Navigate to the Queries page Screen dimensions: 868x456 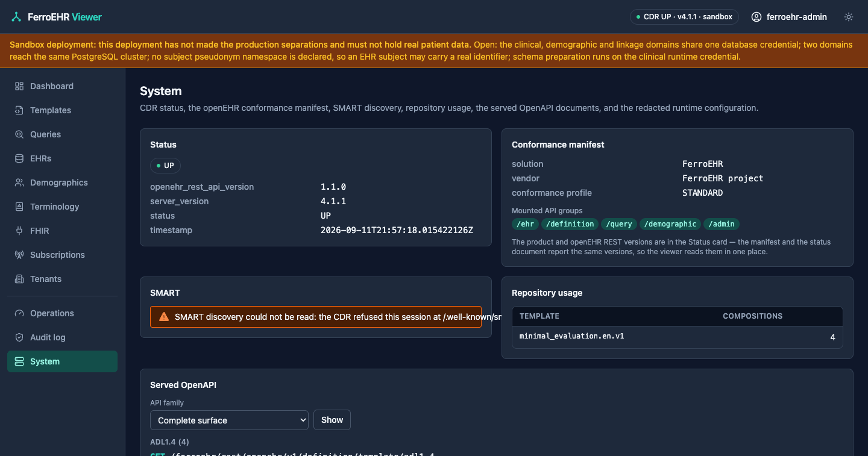pos(62,134)
